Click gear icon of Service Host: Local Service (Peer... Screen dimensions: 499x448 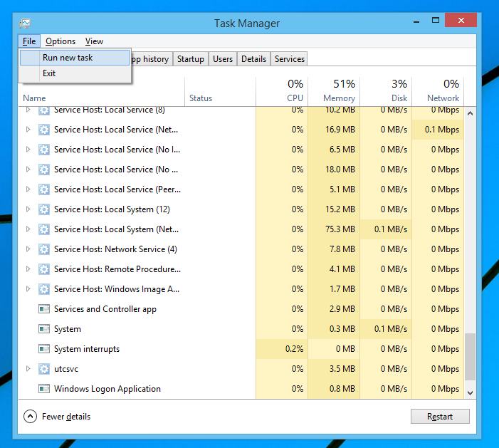[44, 189]
